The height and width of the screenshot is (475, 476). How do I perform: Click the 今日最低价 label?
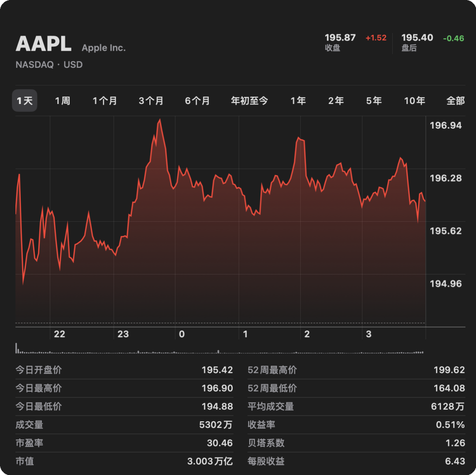[x=38, y=406]
